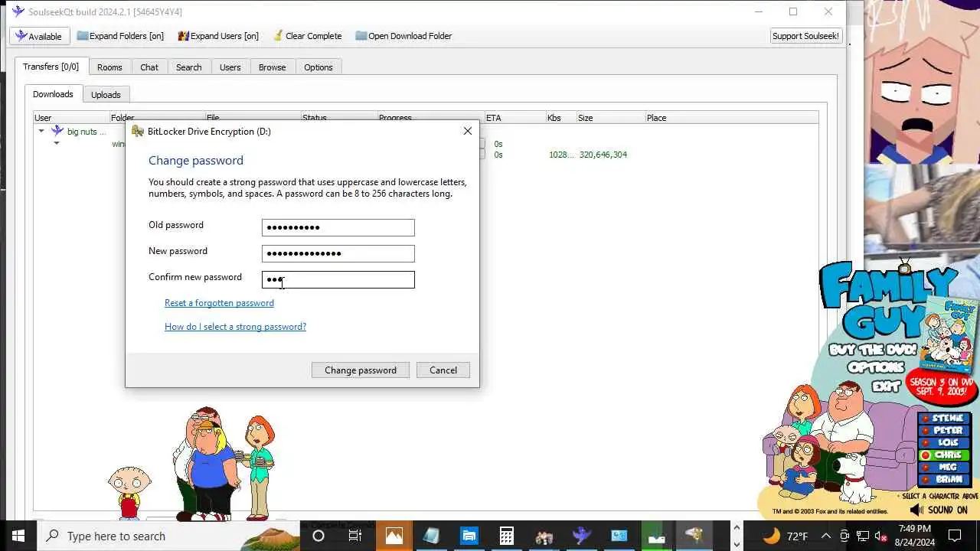Select Lois in the character list
The height and width of the screenshot is (551, 980).
944,443
